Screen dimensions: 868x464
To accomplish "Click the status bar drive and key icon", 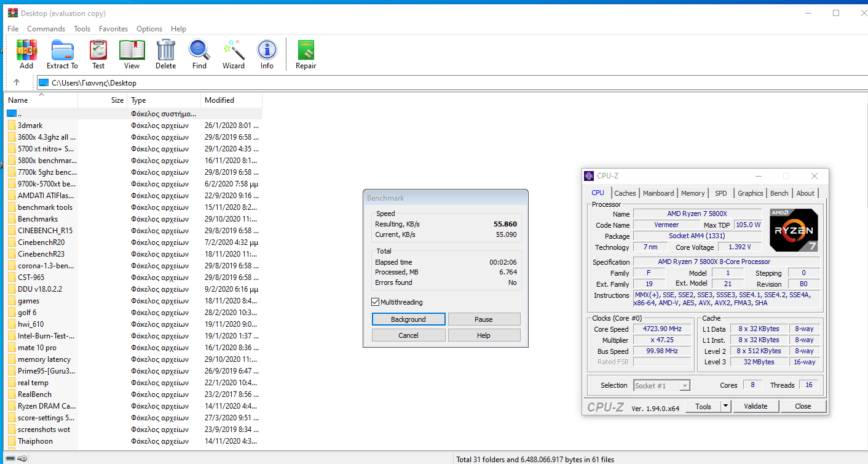I will (x=17, y=458).
